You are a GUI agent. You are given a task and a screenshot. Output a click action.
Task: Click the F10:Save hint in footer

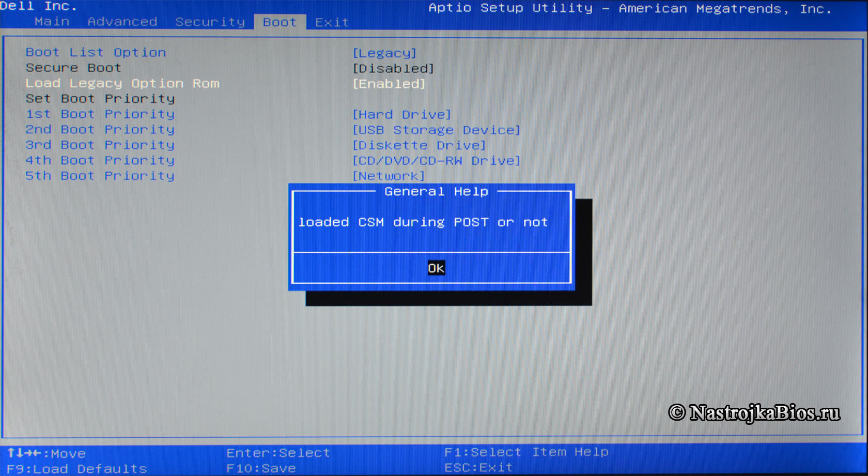[x=261, y=468]
